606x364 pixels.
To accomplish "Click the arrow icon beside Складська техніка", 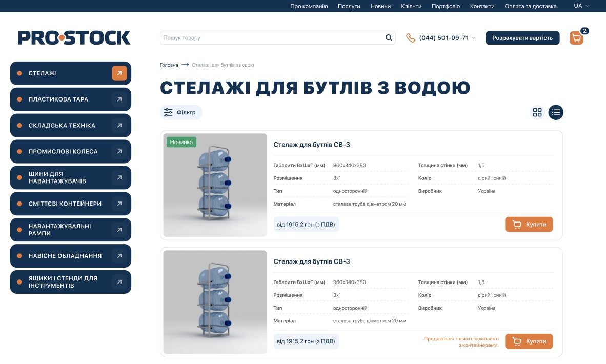I will click(119, 126).
